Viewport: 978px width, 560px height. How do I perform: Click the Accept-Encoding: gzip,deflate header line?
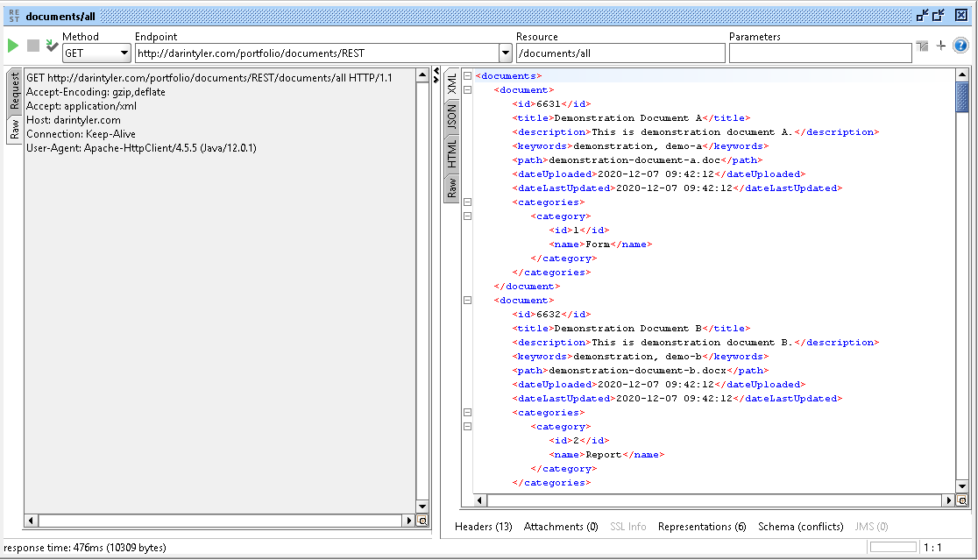click(96, 92)
